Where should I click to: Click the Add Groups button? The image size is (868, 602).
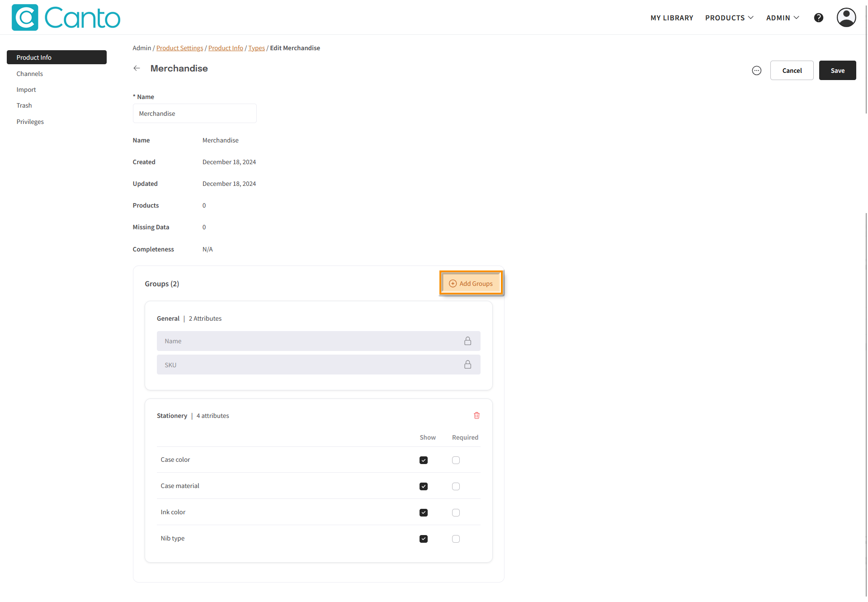[471, 284]
